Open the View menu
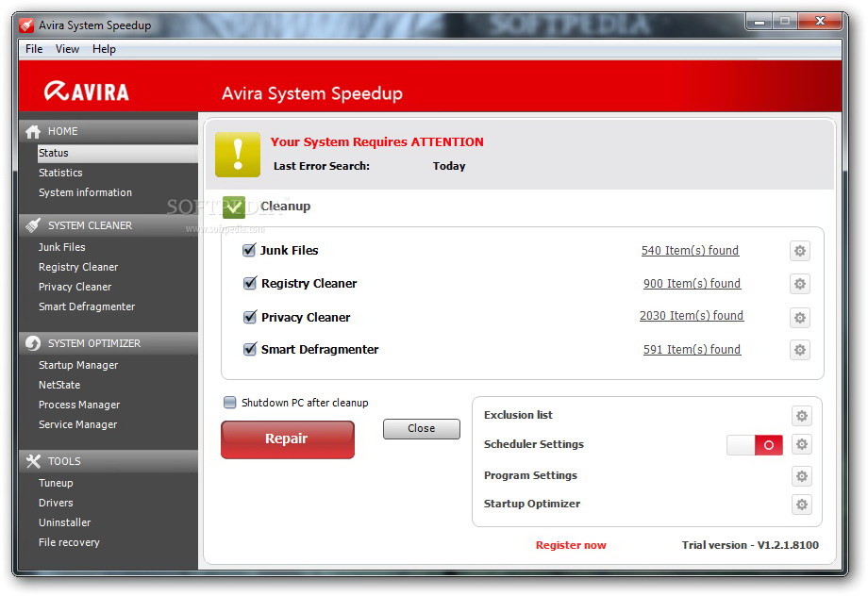Screen dimensions: 868x596 tap(67, 49)
